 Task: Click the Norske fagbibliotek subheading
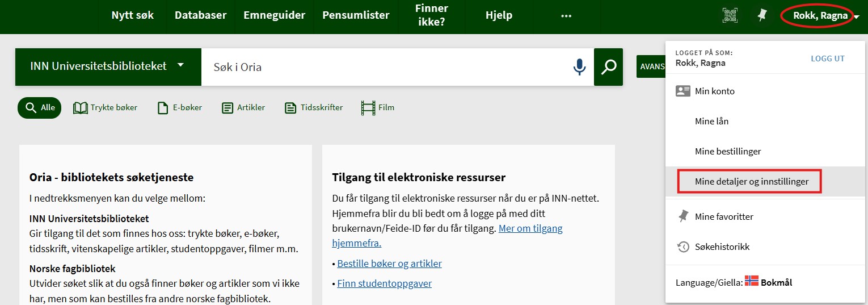[x=73, y=268]
